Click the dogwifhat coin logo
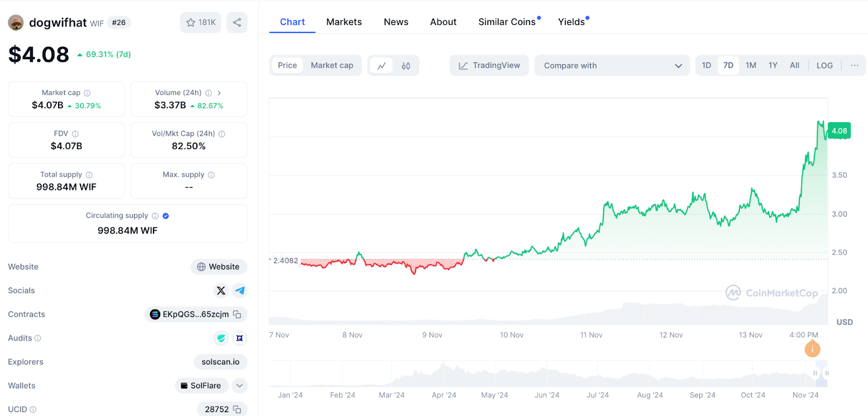This screenshot has height=416, width=868. (x=16, y=23)
